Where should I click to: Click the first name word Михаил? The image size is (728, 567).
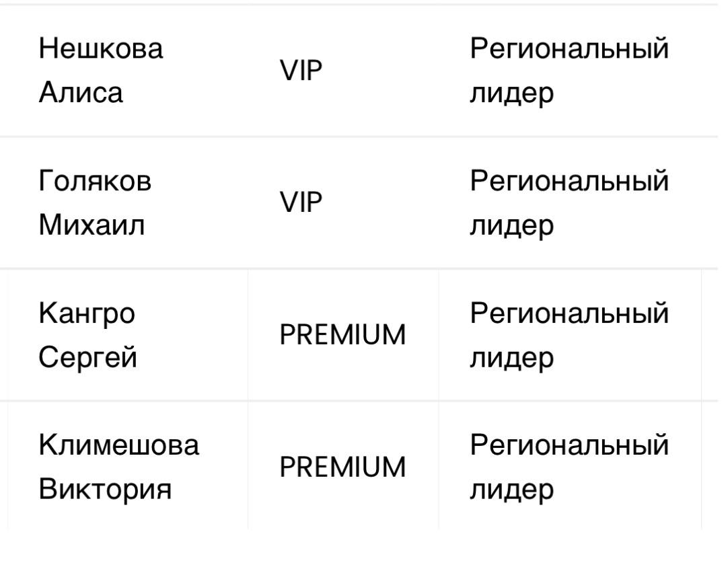[92, 225]
